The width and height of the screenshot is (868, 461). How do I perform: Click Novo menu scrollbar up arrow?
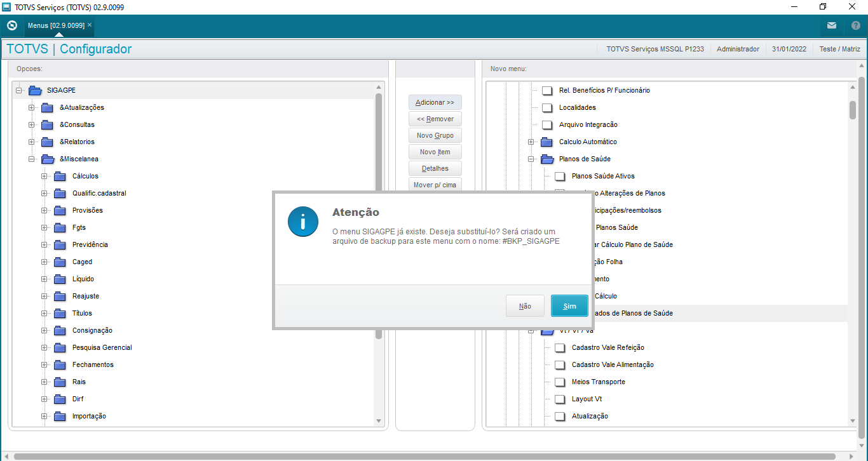pos(853,86)
